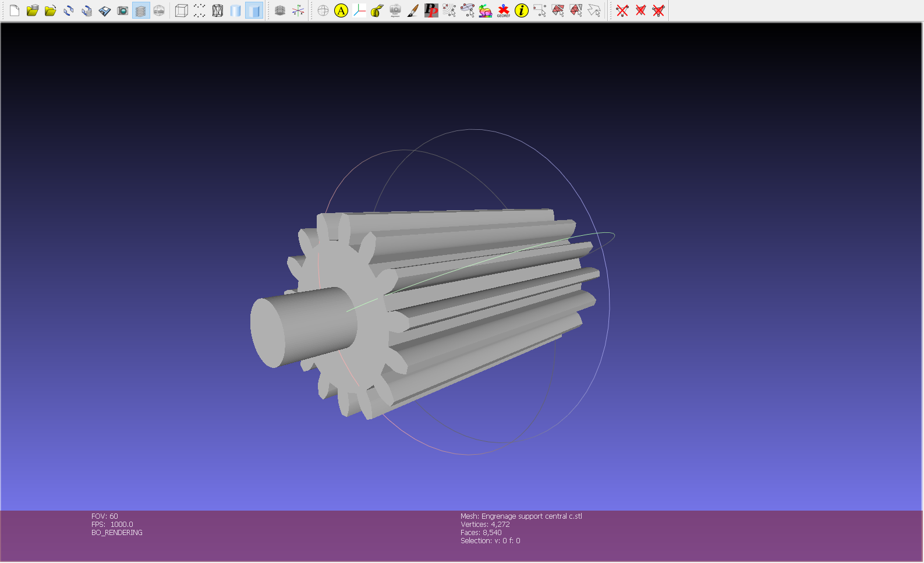The image size is (924, 563).
Task: Click the yellow info icon
Action: click(x=521, y=10)
